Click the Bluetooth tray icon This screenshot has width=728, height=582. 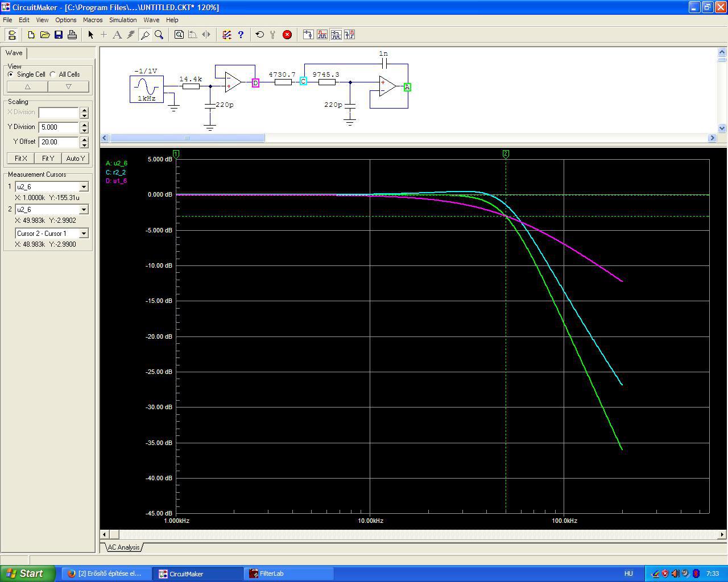pyautogui.click(x=696, y=573)
